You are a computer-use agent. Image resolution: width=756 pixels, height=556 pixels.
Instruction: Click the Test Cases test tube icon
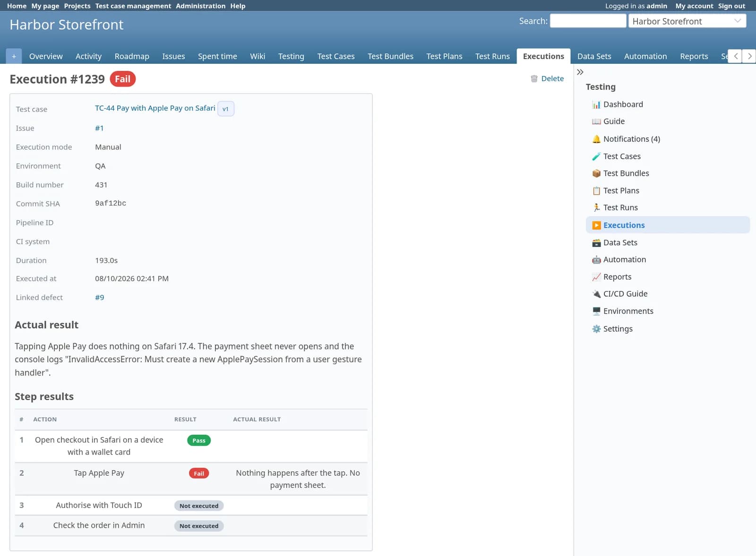coord(596,156)
